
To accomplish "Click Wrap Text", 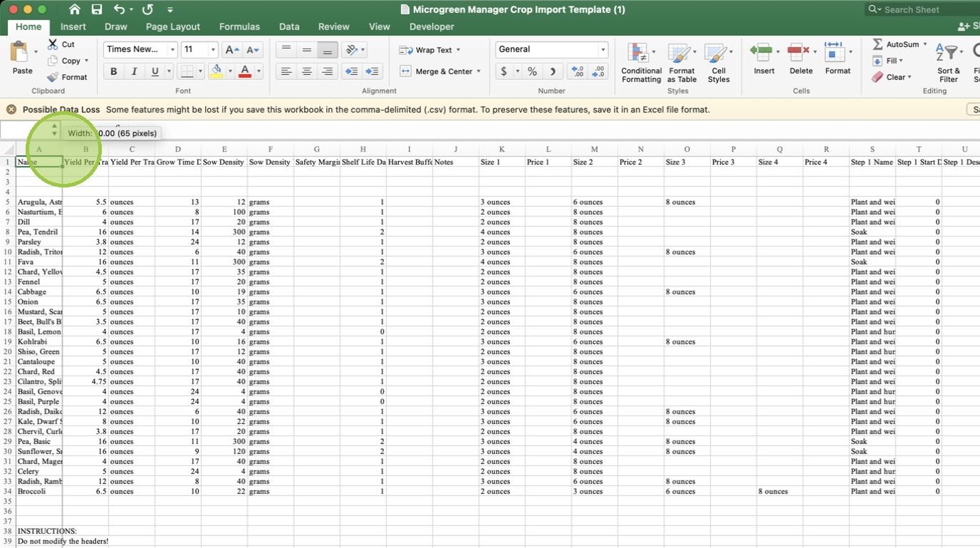I will pos(430,50).
